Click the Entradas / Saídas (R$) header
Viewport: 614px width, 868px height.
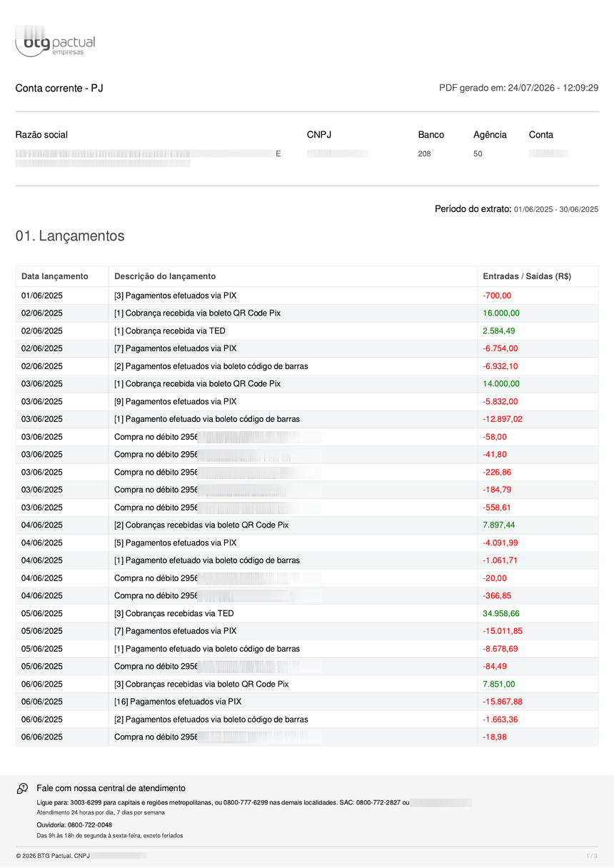[x=527, y=276]
